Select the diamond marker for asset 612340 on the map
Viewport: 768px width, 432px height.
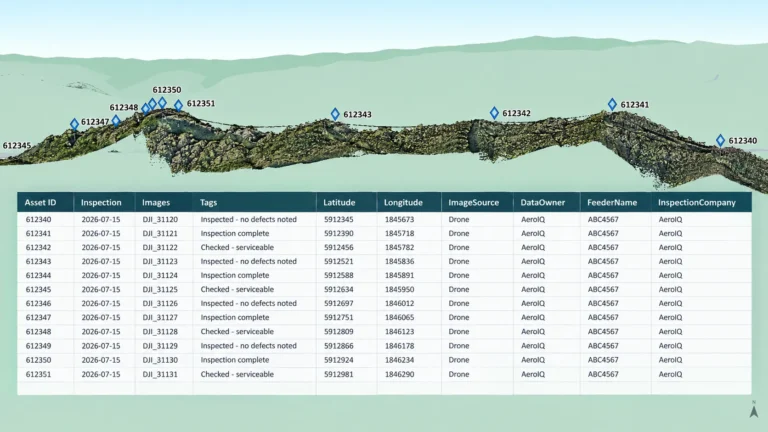(x=720, y=141)
